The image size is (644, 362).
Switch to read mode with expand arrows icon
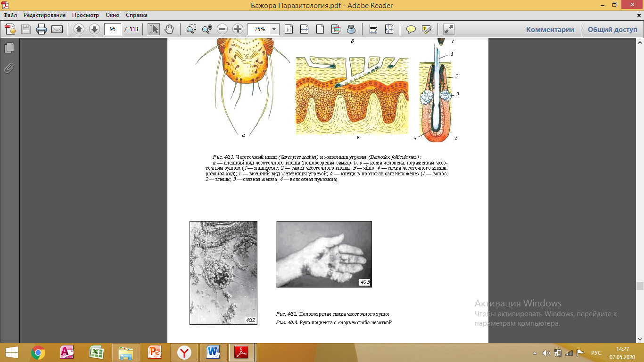click(449, 29)
